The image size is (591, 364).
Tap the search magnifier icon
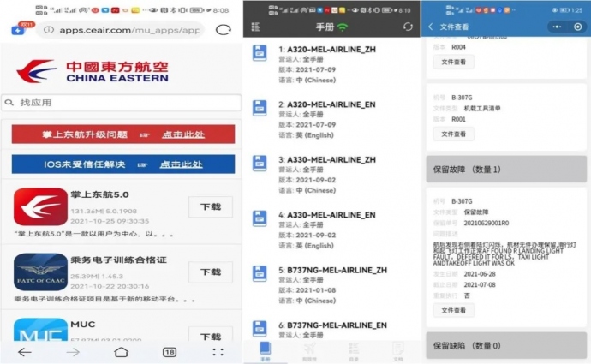(9, 103)
